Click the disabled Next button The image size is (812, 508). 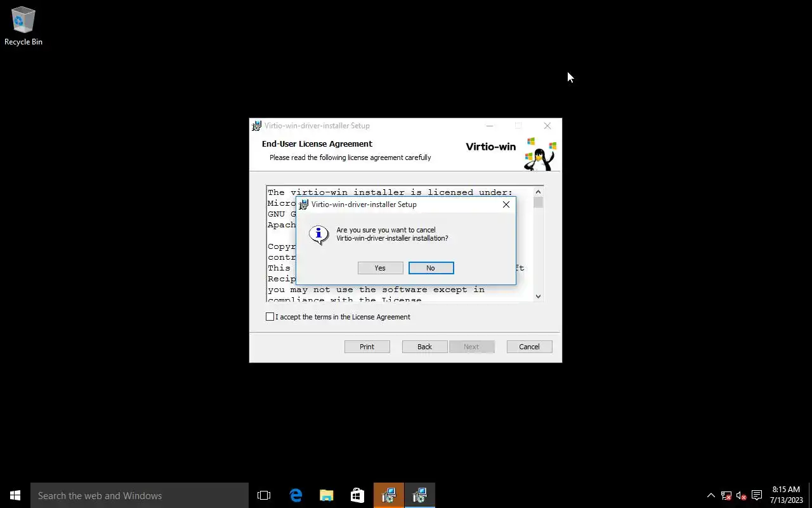point(471,347)
